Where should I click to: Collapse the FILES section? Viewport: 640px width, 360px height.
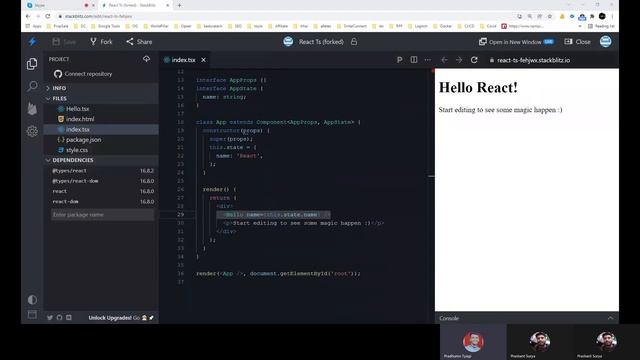[101, 98]
